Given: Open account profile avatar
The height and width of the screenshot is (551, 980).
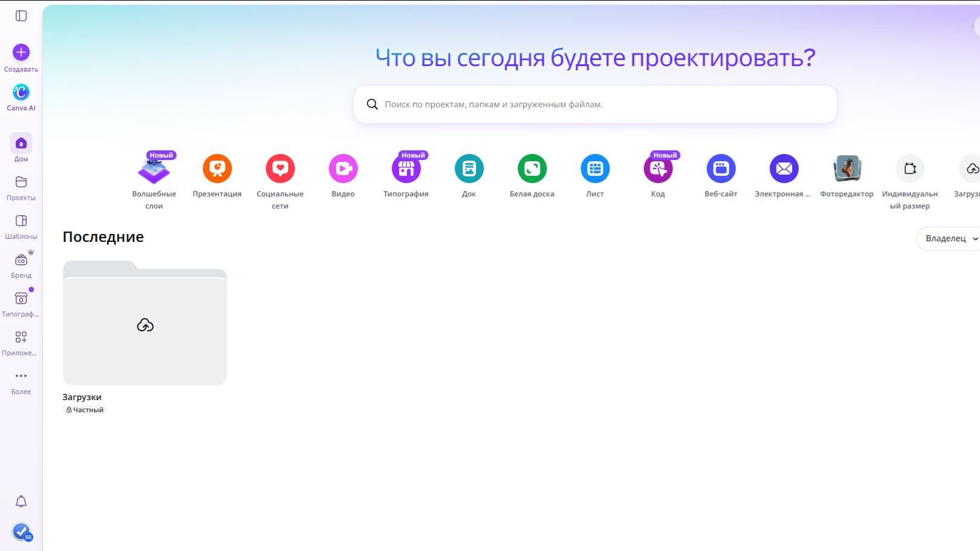Looking at the screenshot, I should tap(22, 532).
